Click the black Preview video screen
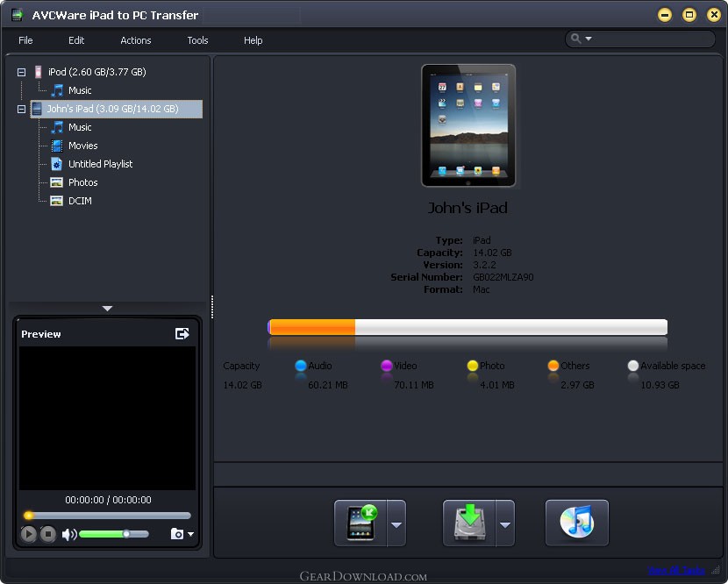This screenshot has height=584, width=728. click(x=107, y=417)
